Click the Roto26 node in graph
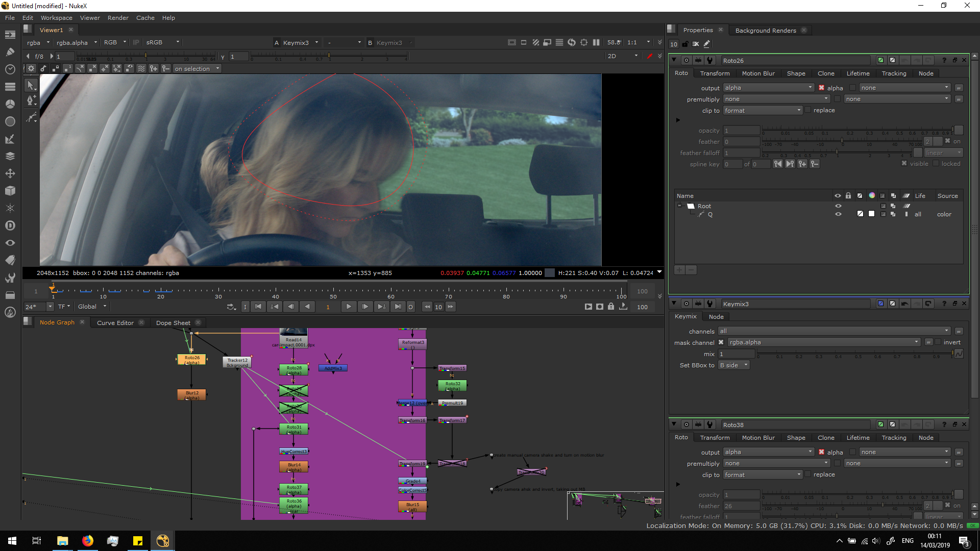This screenshot has height=551, width=980. [191, 359]
